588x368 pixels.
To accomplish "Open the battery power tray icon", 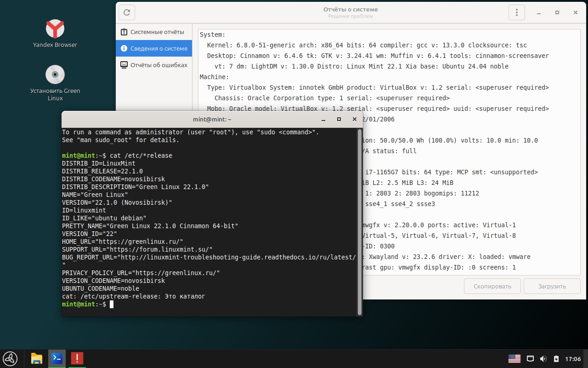I will 556,359.
